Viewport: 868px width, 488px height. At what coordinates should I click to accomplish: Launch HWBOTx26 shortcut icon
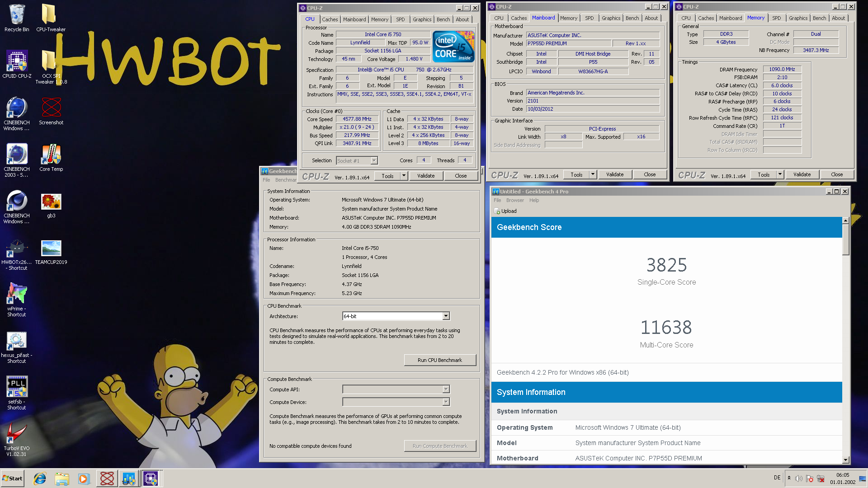(x=17, y=253)
